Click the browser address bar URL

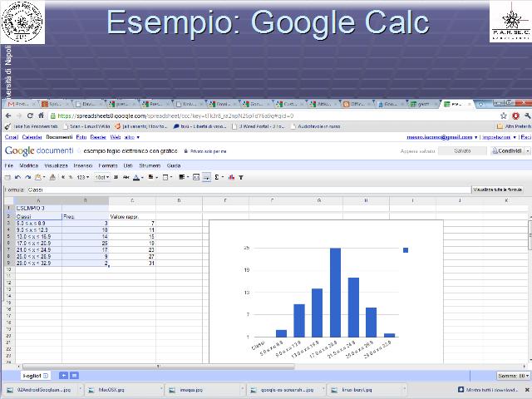tap(175, 116)
